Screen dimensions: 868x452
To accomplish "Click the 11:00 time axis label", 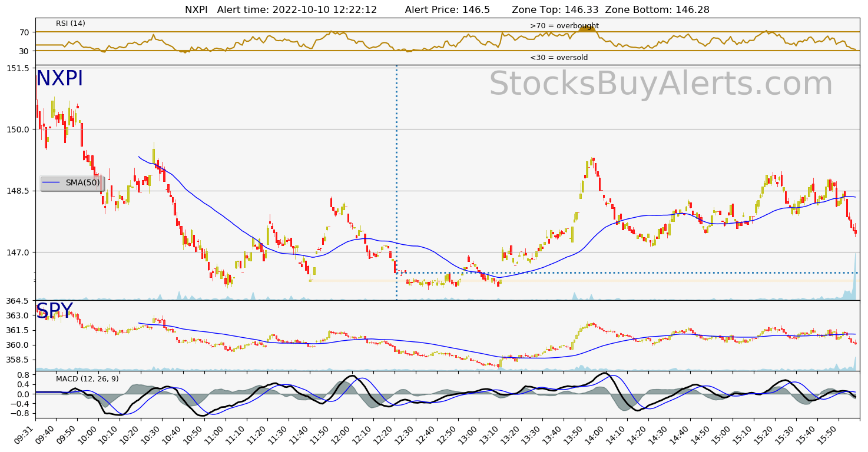I will click(x=215, y=434).
